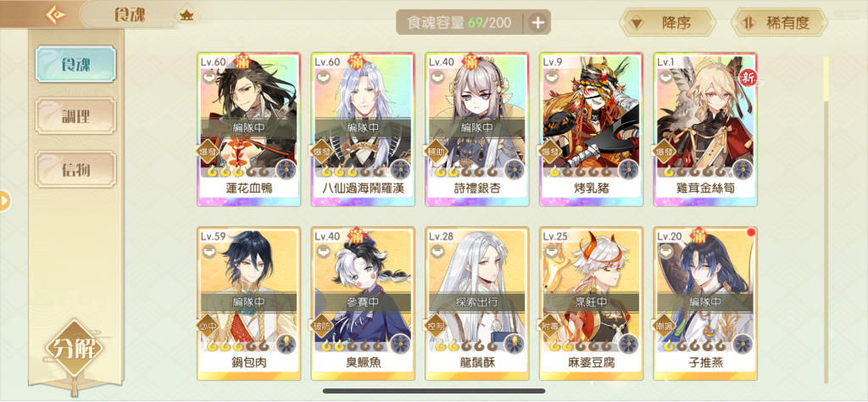
Task: Select the 子推燕 card
Action: click(x=705, y=304)
